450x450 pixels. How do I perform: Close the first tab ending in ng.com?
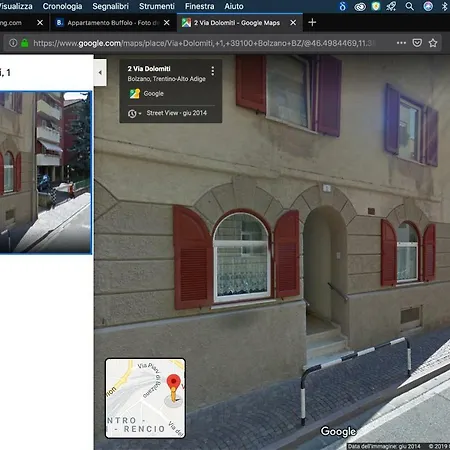[40, 23]
